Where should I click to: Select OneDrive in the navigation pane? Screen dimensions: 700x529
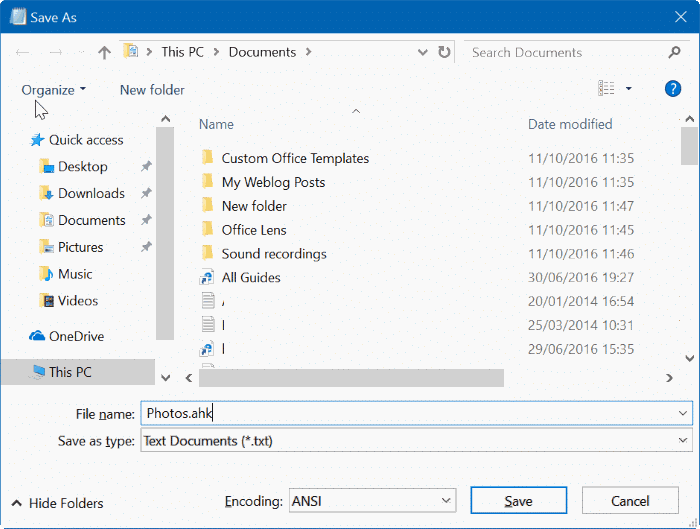[x=76, y=336]
